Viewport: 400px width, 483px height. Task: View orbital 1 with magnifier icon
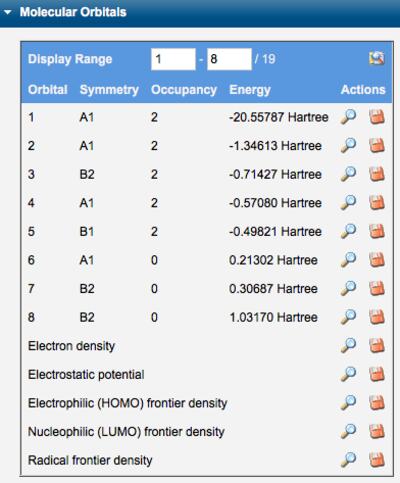pyautogui.click(x=348, y=117)
